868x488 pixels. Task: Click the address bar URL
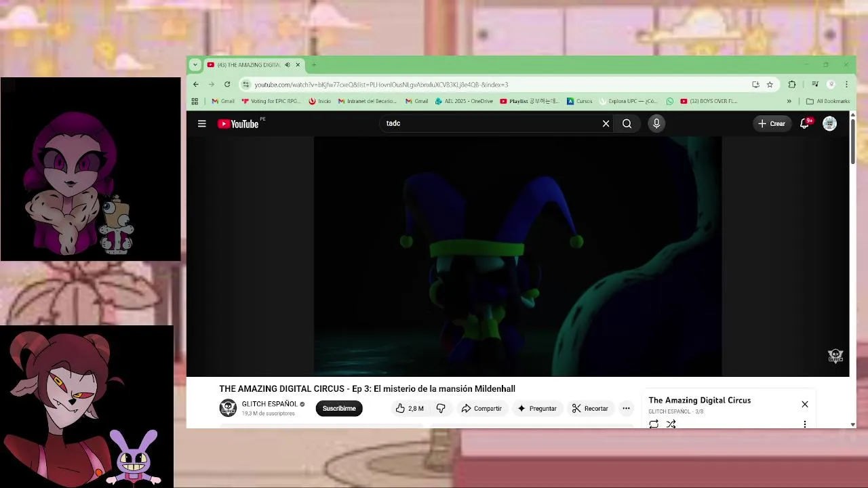point(381,85)
